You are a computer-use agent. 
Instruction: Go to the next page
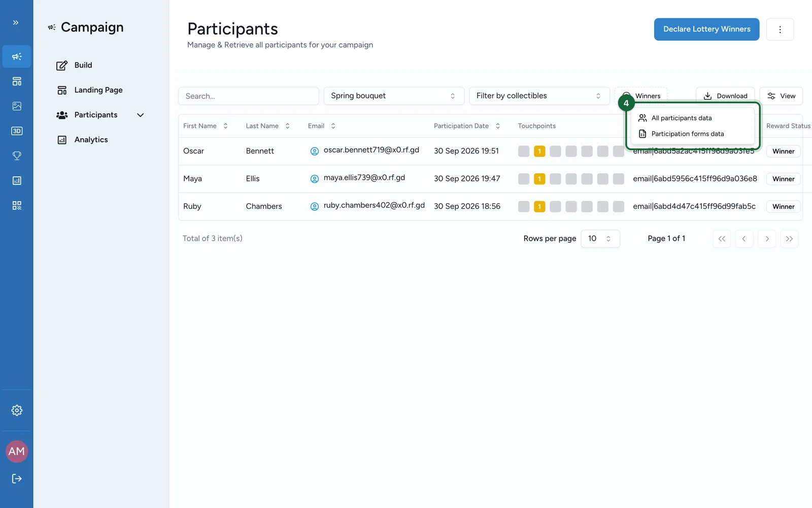767,239
